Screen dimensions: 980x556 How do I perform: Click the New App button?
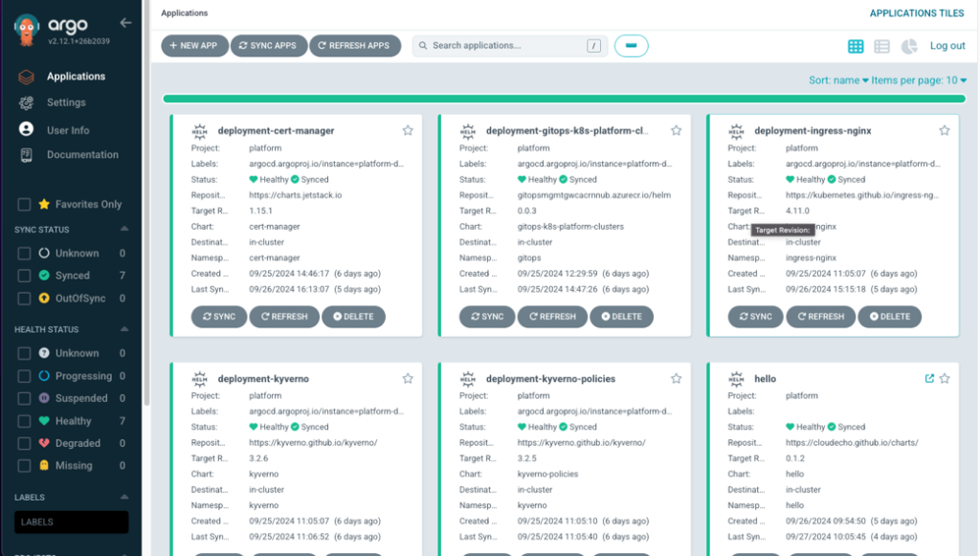(194, 46)
